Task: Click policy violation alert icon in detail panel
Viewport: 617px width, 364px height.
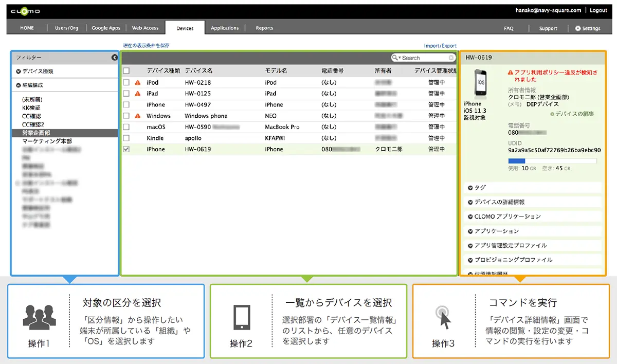Action: (510, 74)
